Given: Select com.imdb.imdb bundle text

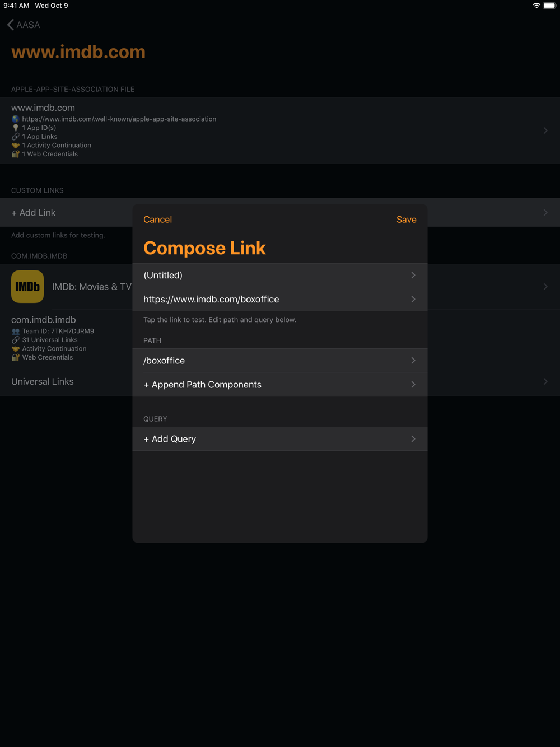Looking at the screenshot, I should tap(44, 320).
